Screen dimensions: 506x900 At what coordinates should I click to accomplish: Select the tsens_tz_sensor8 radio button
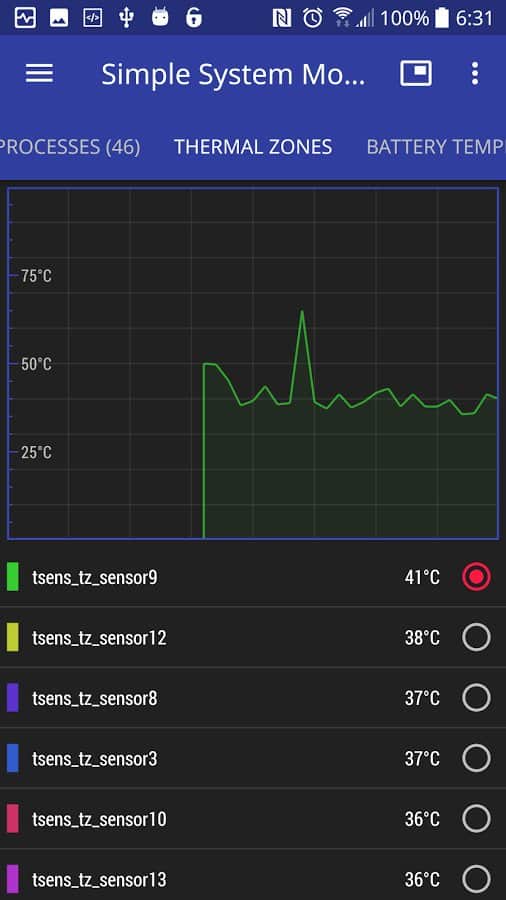(x=476, y=698)
